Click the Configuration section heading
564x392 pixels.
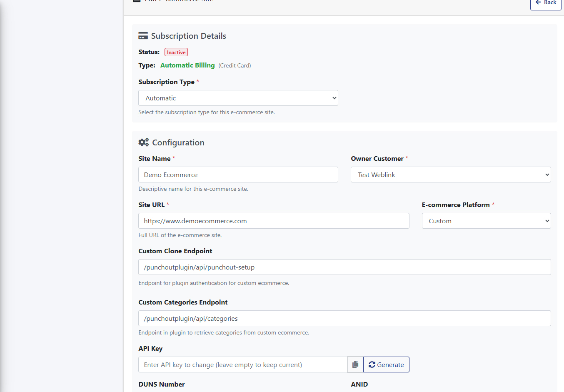coord(178,142)
